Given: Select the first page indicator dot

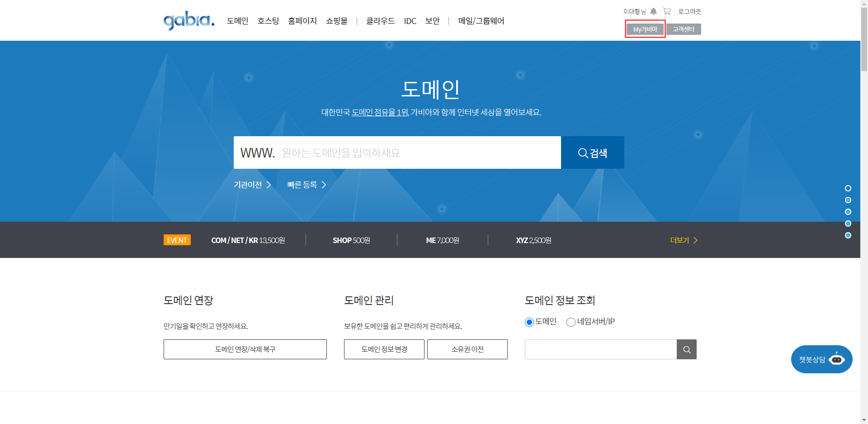Looking at the screenshot, I should click(848, 188).
